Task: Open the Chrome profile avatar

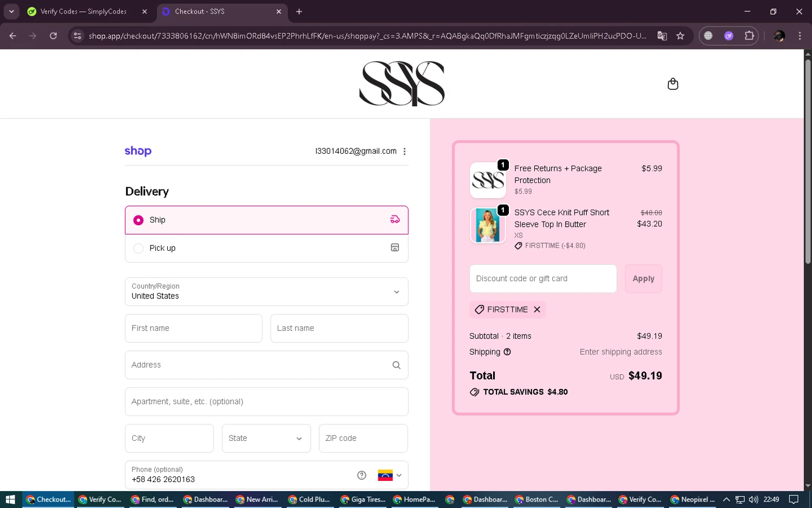Action: 780,36
